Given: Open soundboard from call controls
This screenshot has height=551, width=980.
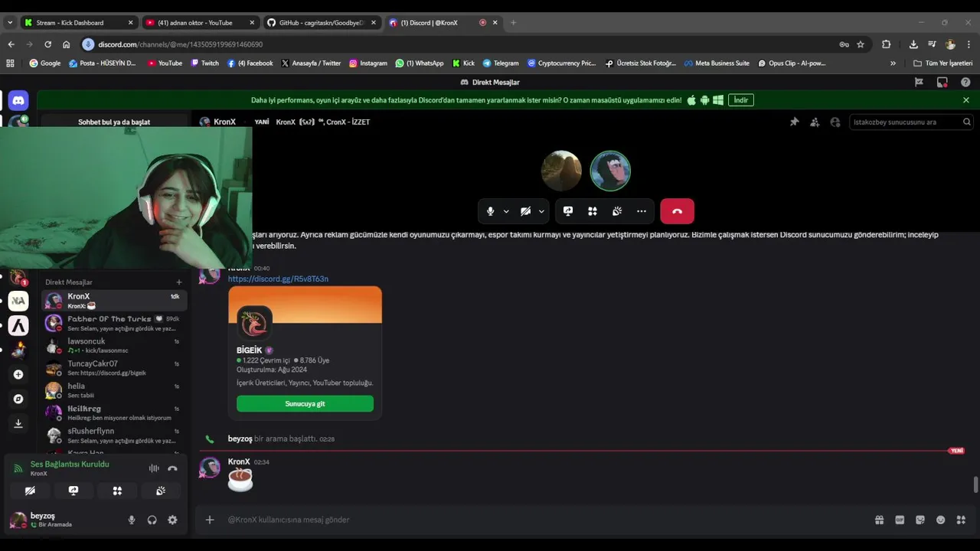Looking at the screenshot, I should pos(617,211).
